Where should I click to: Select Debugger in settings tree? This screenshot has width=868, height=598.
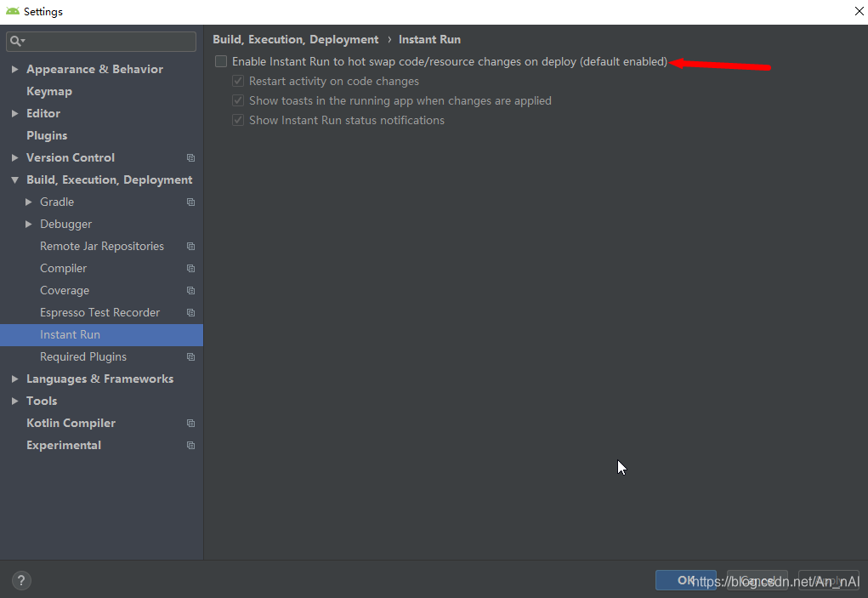[x=65, y=225]
